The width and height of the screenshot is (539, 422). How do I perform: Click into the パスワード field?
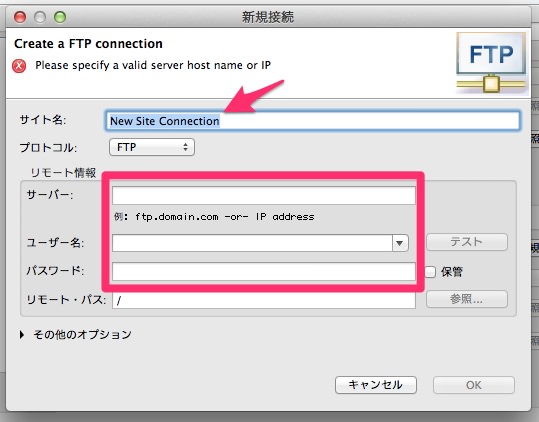264,271
